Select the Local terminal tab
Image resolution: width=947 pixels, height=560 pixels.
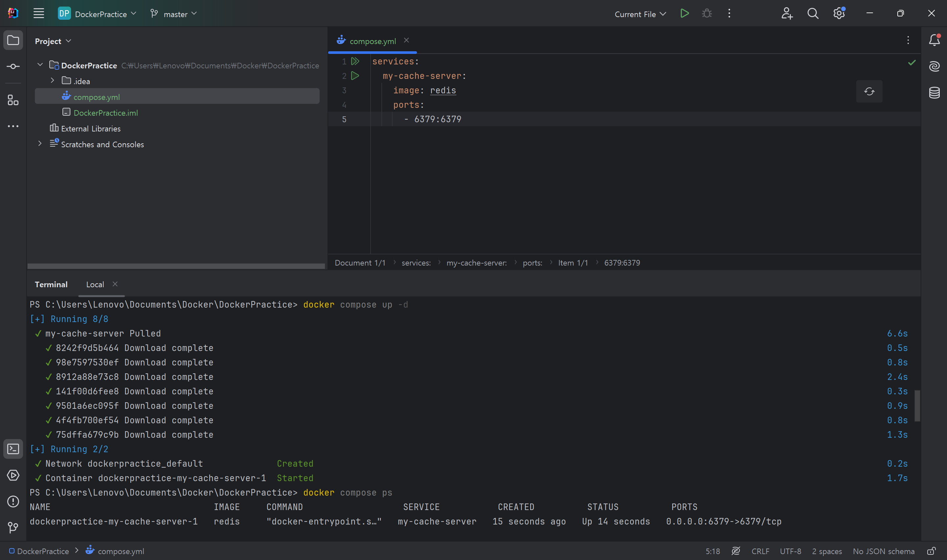pos(95,285)
